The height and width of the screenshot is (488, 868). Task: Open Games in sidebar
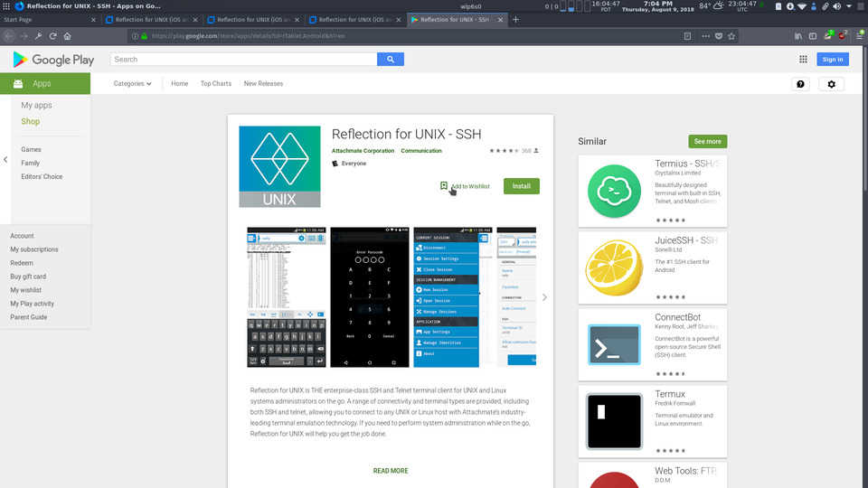pyautogui.click(x=31, y=149)
